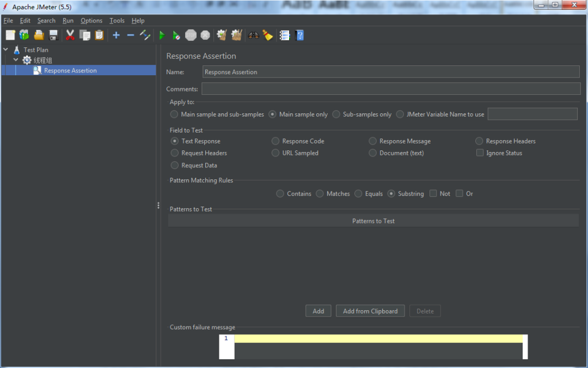Viewport: 588px width, 368px height.
Task: Collapse the 线程组 tree node arrow
Action: pyautogui.click(x=16, y=60)
